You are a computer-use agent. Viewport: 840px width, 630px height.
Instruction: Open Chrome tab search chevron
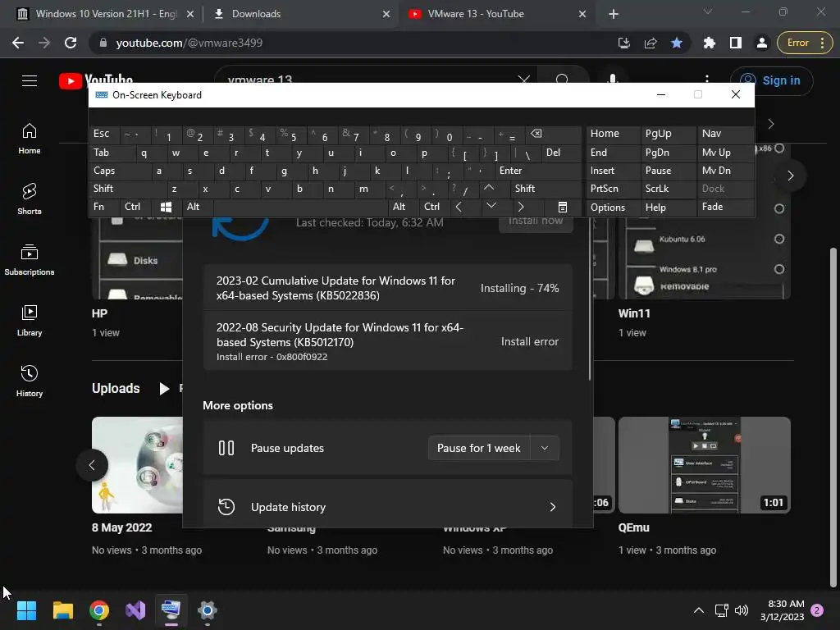(708, 11)
